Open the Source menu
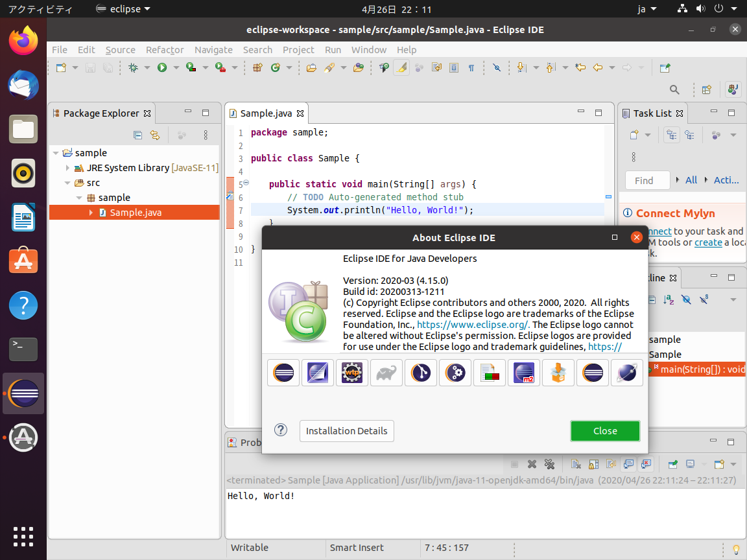The width and height of the screenshot is (747, 560). [x=120, y=49]
